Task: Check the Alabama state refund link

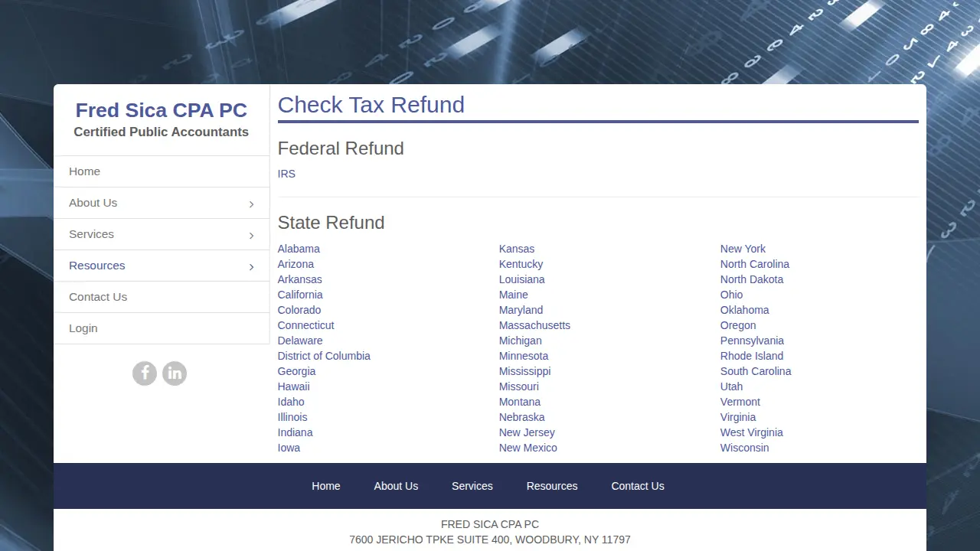Action: pos(299,249)
